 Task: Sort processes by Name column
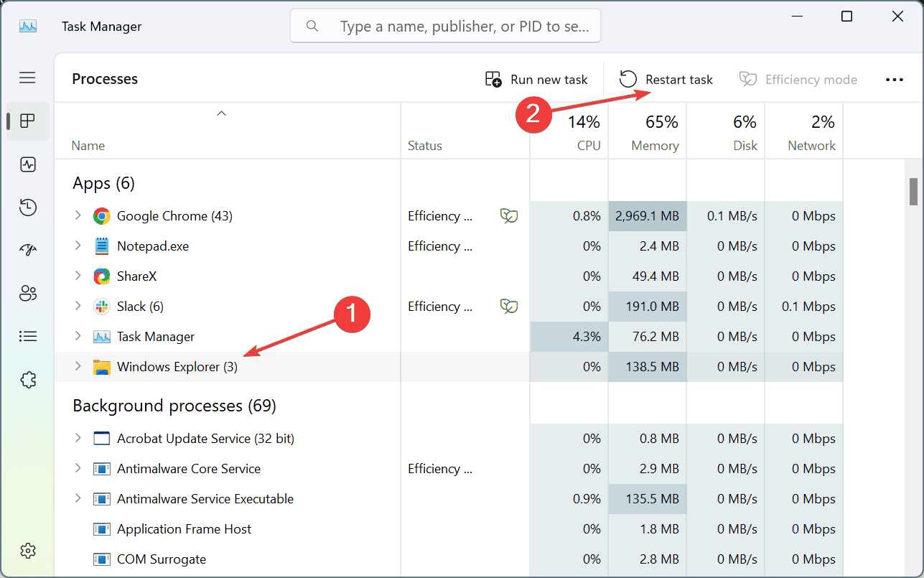click(228, 131)
